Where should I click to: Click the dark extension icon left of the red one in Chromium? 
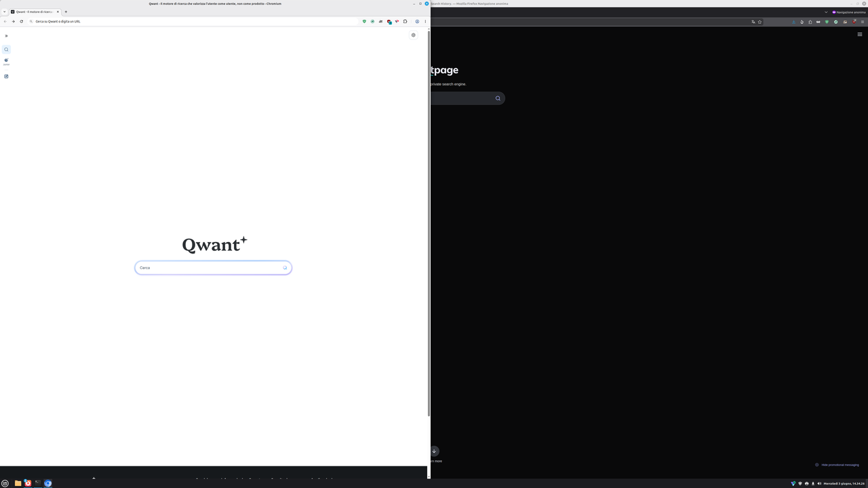[380, 21]
